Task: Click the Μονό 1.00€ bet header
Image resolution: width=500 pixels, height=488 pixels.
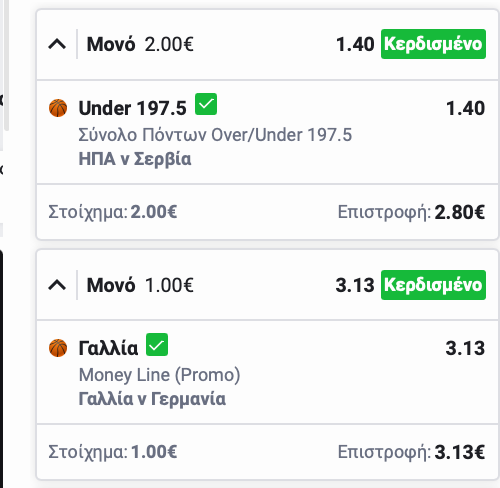Action: pos(140,285)
